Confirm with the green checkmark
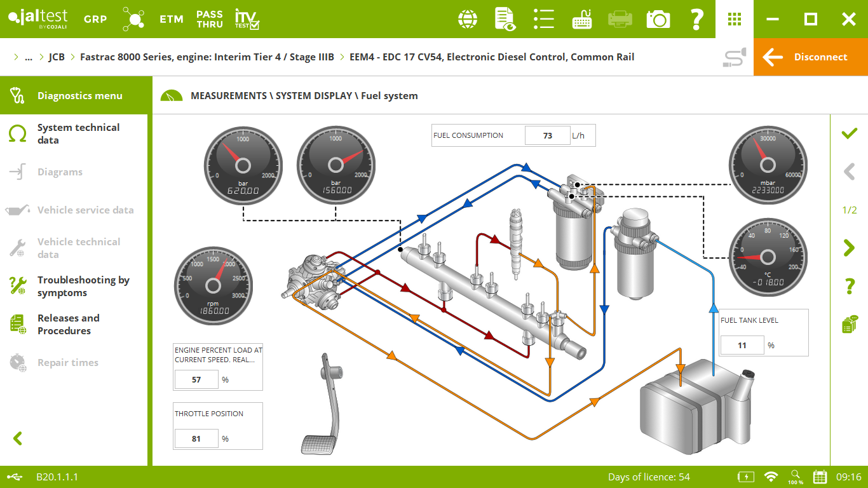The height and width of the screenshot is (488, 868). 849,133
